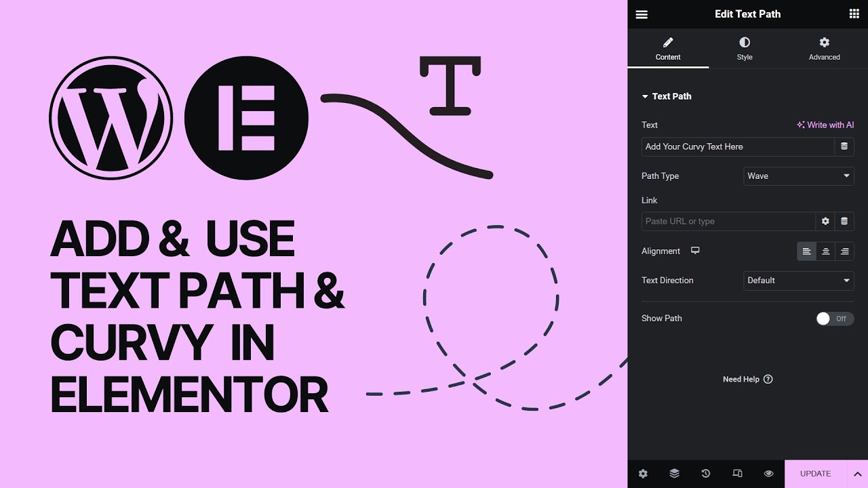This screenshot has width=868, height=488.
Task: Toggle Responsive Mode icon in footer
Action: click(737, 474)
